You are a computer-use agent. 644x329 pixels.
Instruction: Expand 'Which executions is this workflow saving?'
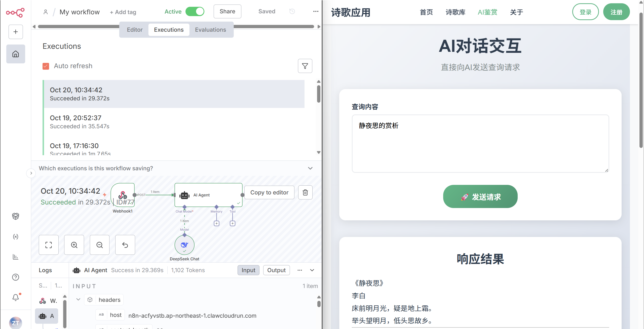point(310,168)
